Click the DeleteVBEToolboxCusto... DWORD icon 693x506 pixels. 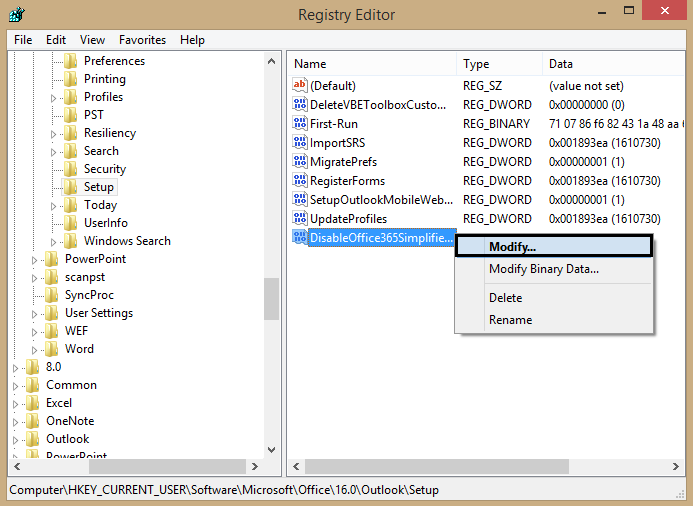[300, 104]
